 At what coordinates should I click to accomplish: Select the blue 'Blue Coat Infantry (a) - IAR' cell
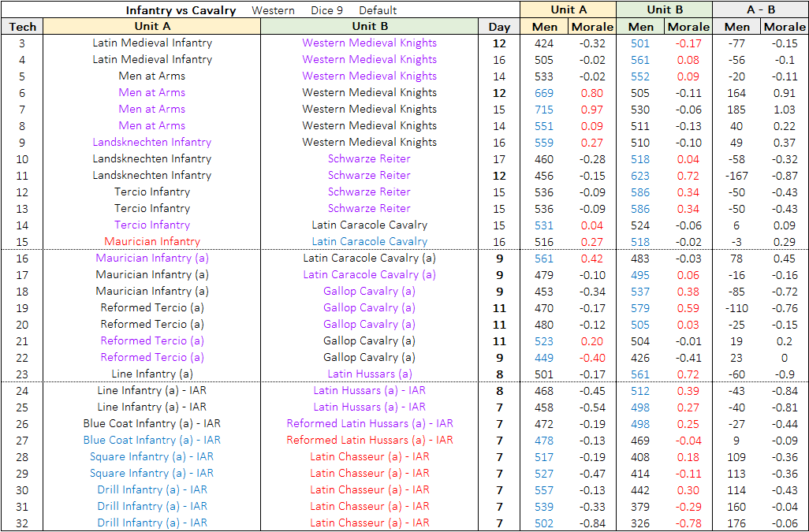(x=152, y=441)
